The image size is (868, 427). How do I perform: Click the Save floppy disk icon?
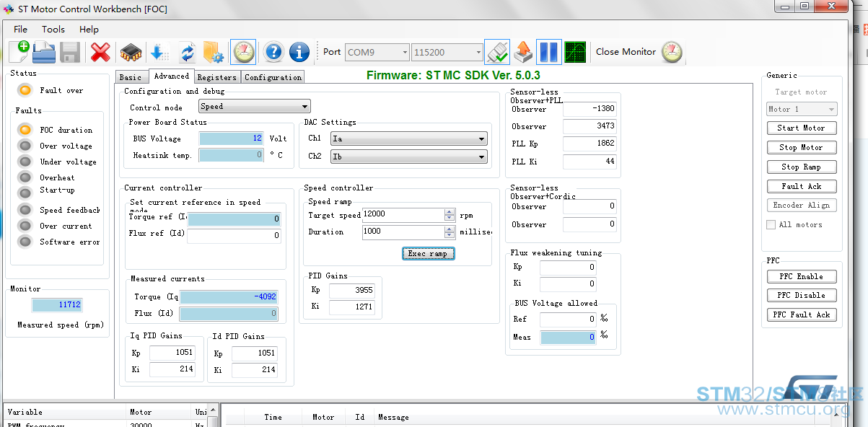(x=70, y=52)
